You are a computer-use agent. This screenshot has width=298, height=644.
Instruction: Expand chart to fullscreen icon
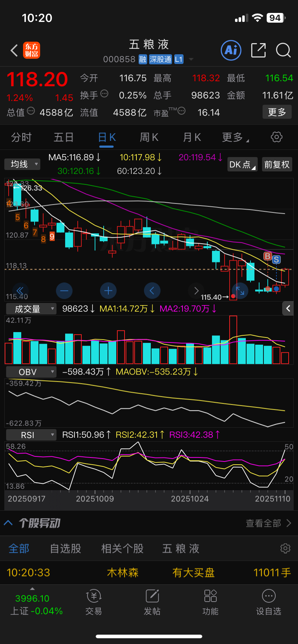[240, 290]
